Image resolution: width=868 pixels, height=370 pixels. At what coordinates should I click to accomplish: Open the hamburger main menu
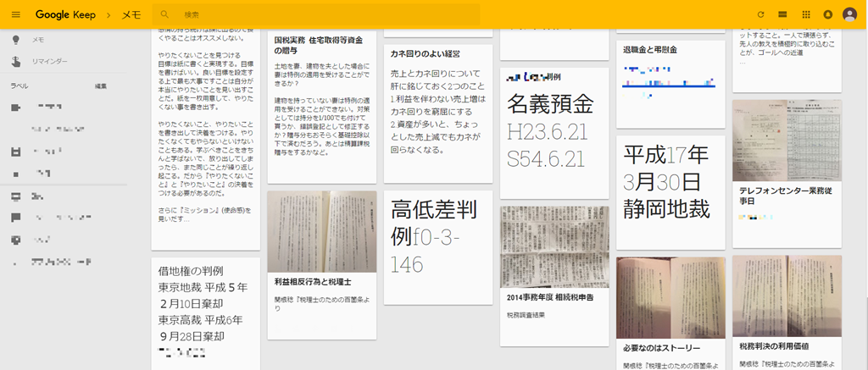(15, 14)
